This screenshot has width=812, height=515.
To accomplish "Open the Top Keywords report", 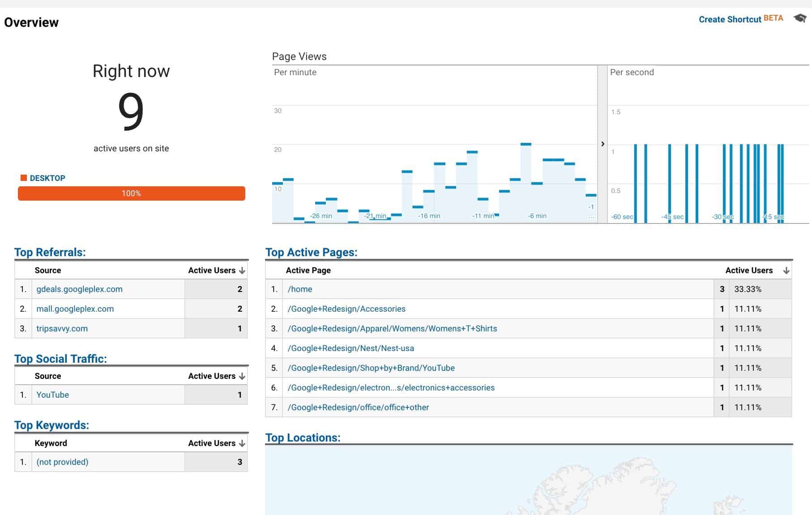I will click(51, 425).
